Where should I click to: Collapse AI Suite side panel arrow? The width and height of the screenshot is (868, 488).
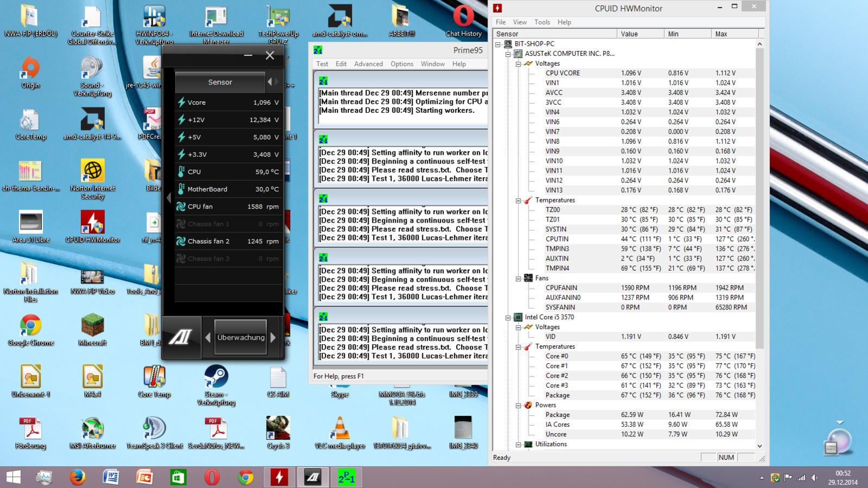(168, 198)
